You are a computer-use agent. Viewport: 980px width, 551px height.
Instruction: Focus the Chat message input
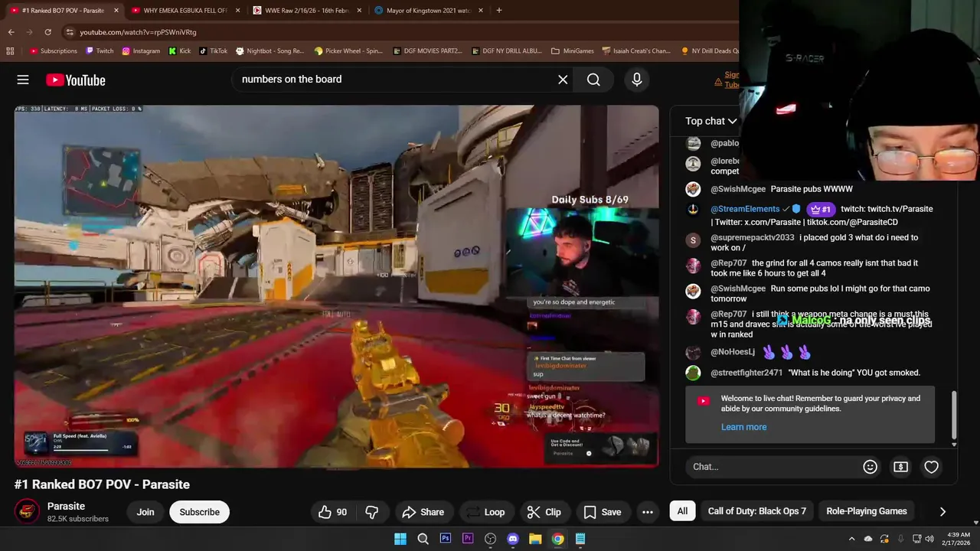click(773, 467)
